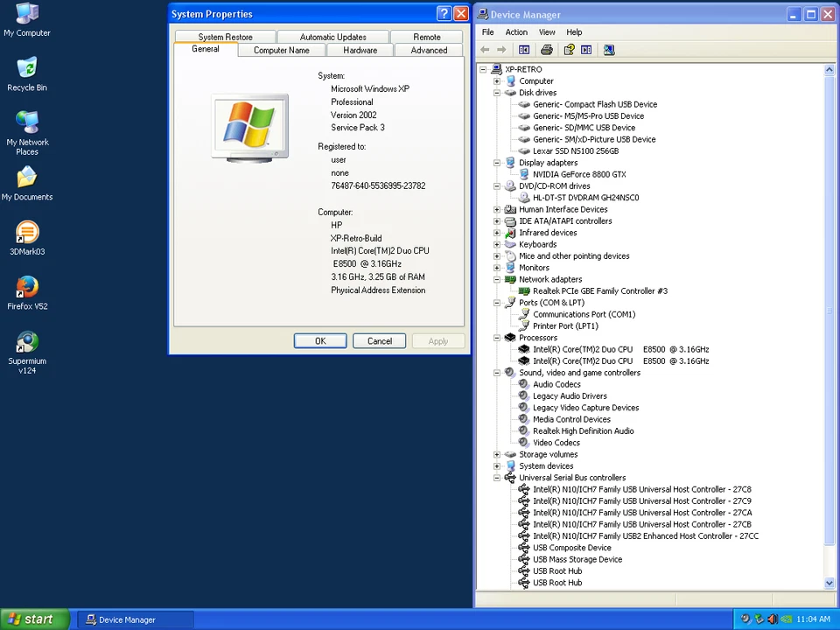Open the volume icon in the system tray
The width and height of the screenshot is (840, 630).
[x=773, y=619]
